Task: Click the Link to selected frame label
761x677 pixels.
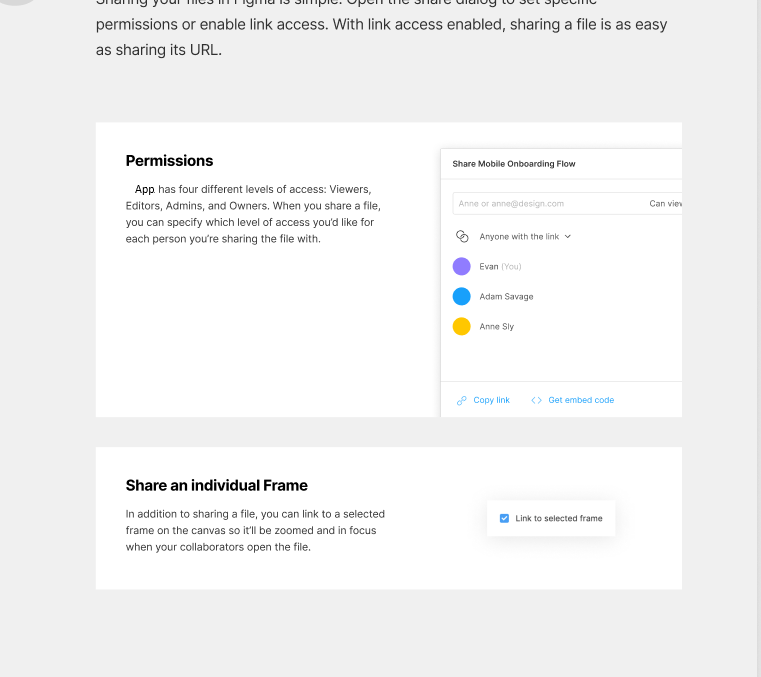Action: (559, 519)
